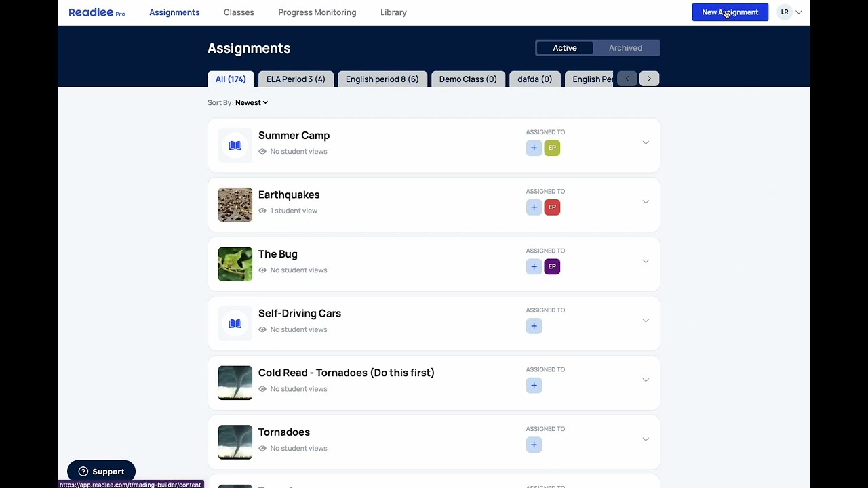
Task: Click the plus icon in Tornadoes row
Action: tap(534, 445)
